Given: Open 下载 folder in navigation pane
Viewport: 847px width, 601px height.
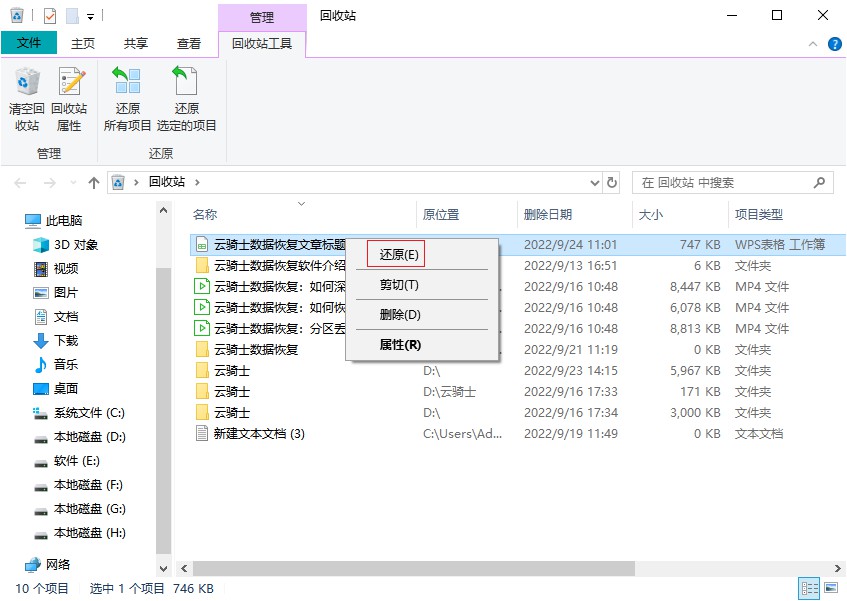Looking at the screenshot, I should tap(56, 341).
